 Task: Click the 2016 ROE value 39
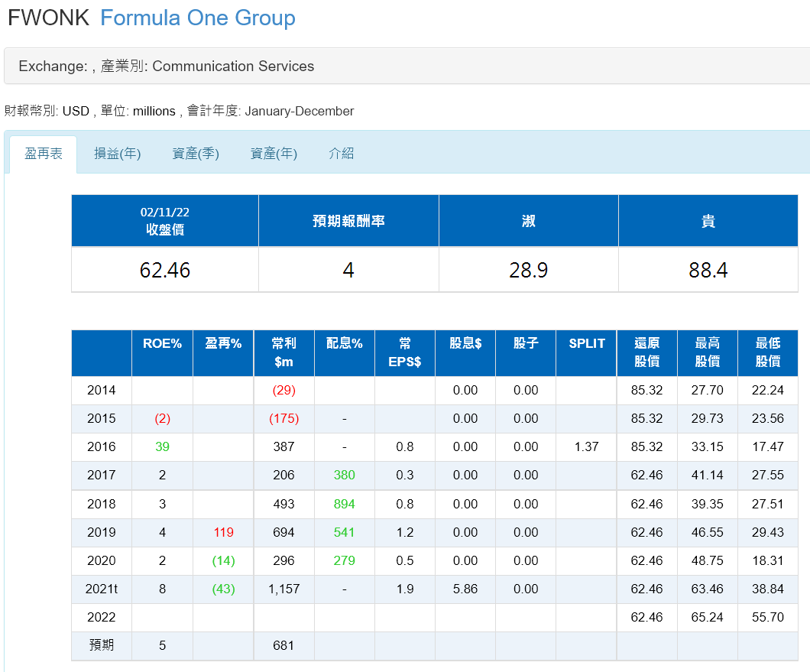click(162, 447)
